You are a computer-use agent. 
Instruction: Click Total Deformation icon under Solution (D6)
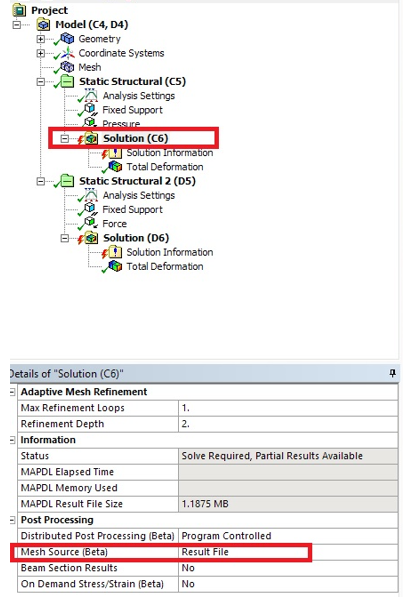tap(115, 266)
